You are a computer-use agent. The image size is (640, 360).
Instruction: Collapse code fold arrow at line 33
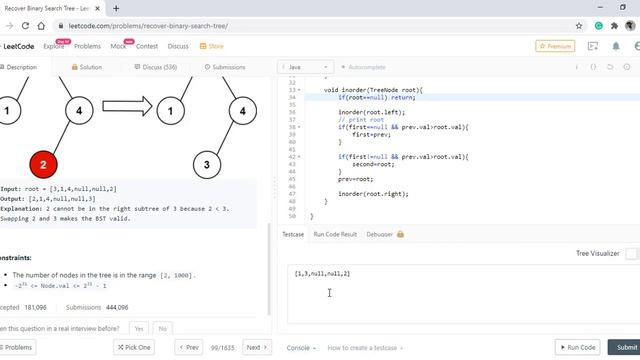[299, 90]
